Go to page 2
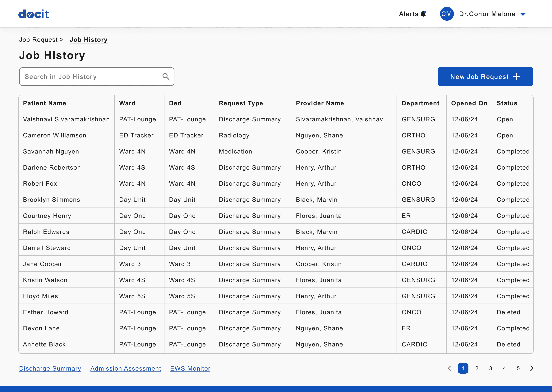 [x=477, y=368]
